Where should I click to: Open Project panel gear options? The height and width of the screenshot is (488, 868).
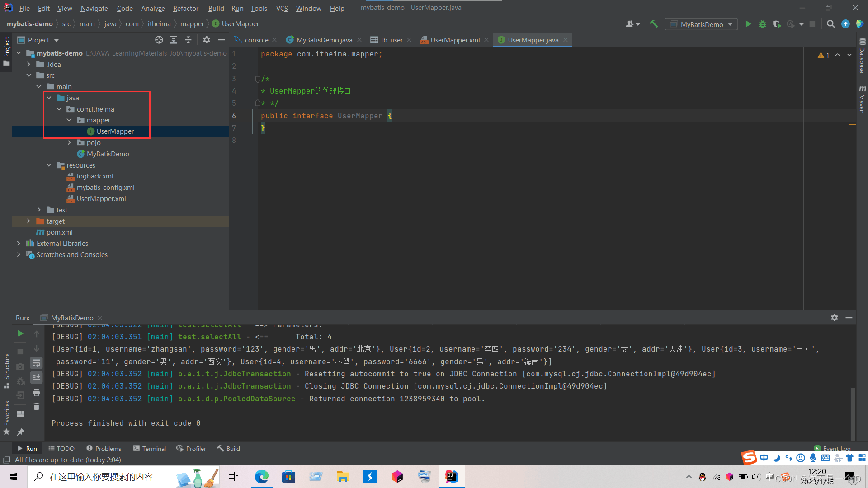(207, 40)
